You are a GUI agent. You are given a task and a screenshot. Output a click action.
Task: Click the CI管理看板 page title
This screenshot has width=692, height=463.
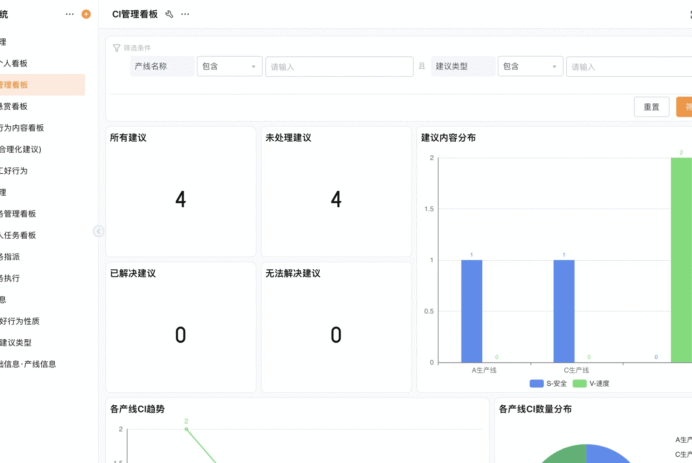coord(135,14)
